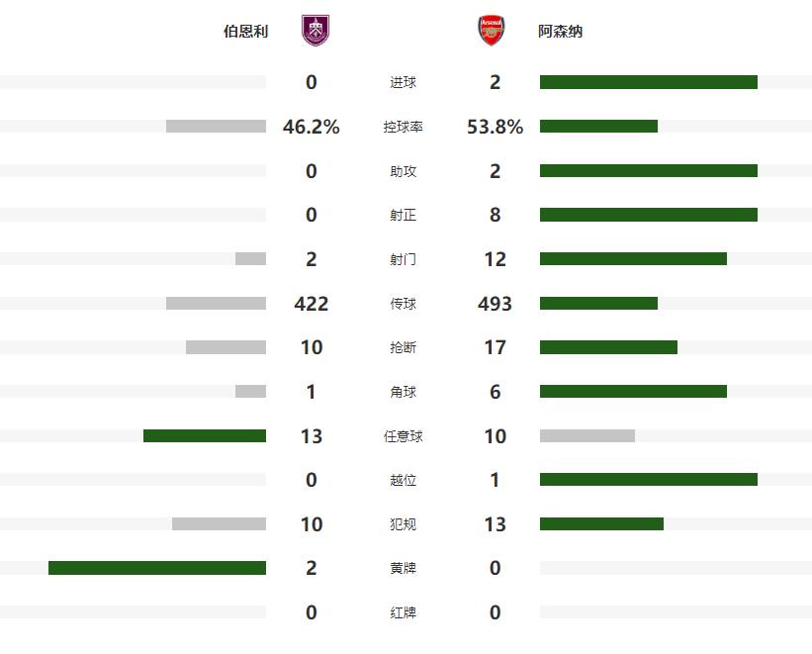
Task: Open the 阿森纳 team name link
Action: (560, 32)
